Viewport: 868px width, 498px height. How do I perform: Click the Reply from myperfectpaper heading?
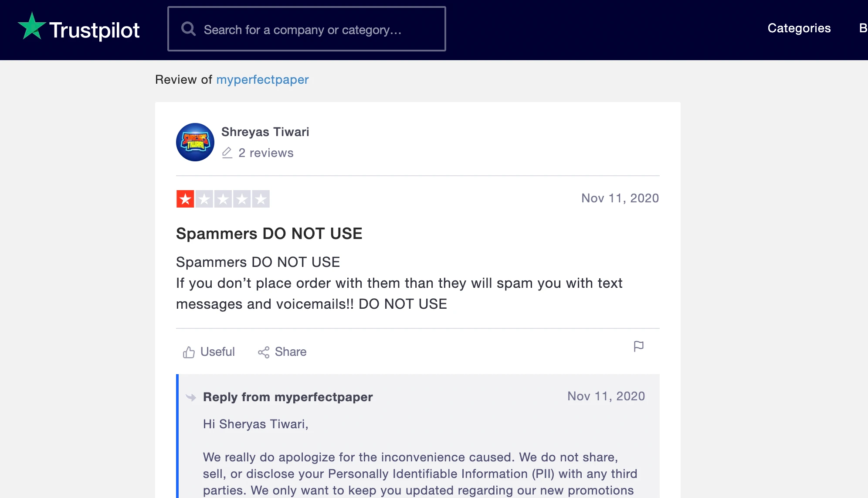[288, 397]
